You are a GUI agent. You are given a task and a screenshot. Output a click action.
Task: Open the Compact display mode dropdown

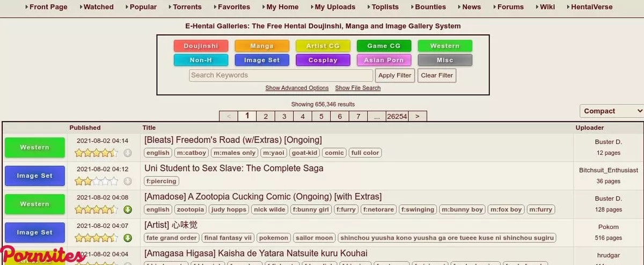pyautogui.click(x=612, y=111)
